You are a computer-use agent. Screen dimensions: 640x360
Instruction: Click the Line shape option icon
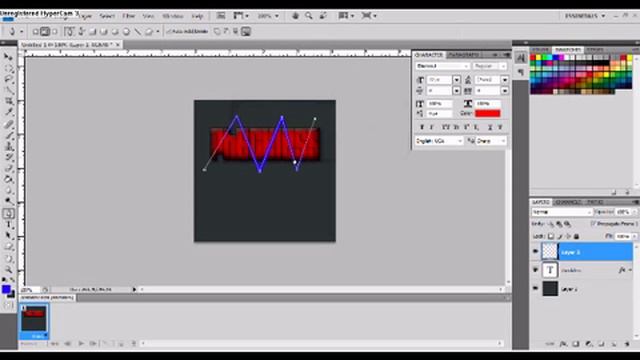point(138,31)
